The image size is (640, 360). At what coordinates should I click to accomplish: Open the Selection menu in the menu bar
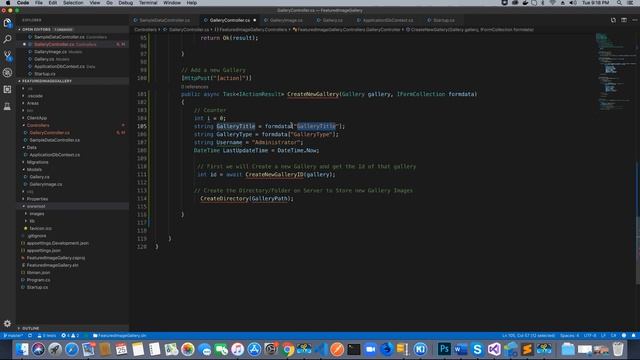coord(73,3)
